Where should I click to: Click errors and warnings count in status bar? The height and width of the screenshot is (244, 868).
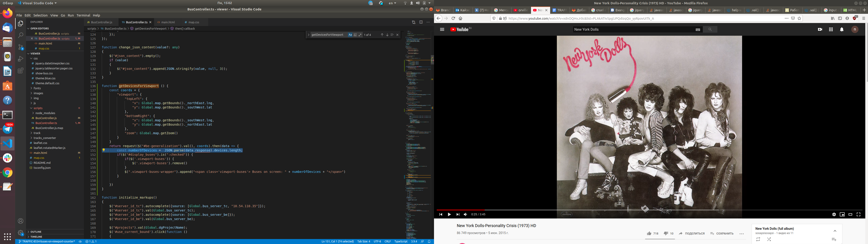pyautogui.click(x=91, y=241)
